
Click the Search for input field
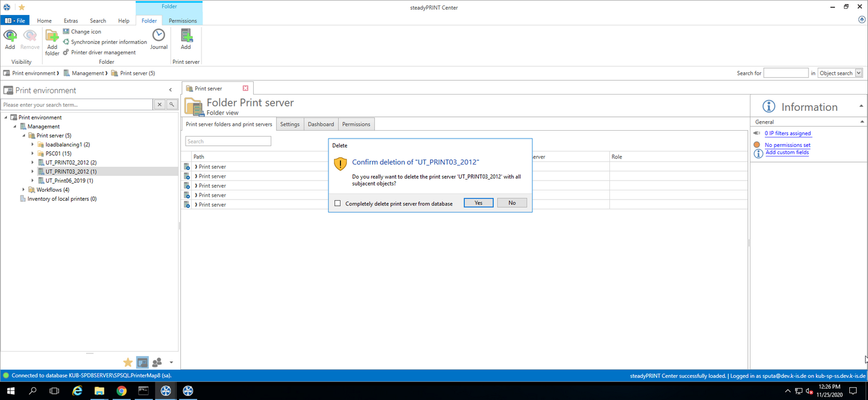785,73
